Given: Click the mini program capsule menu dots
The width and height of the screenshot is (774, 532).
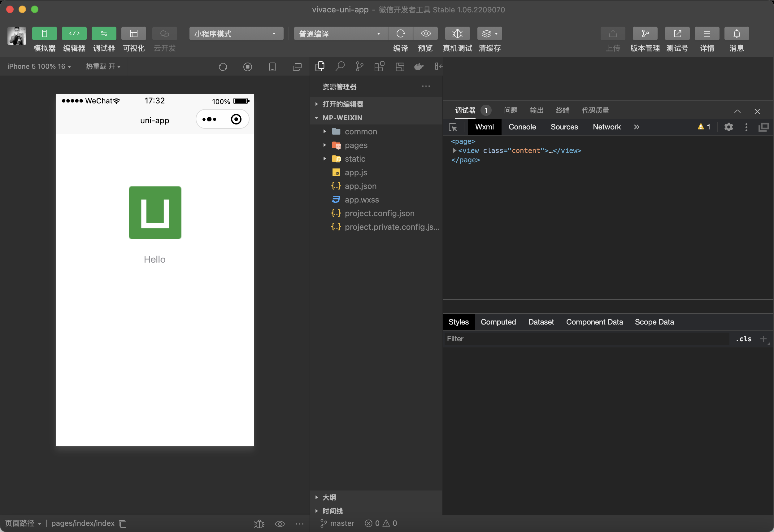Looking at the screenshot, I should pos(209,119).
